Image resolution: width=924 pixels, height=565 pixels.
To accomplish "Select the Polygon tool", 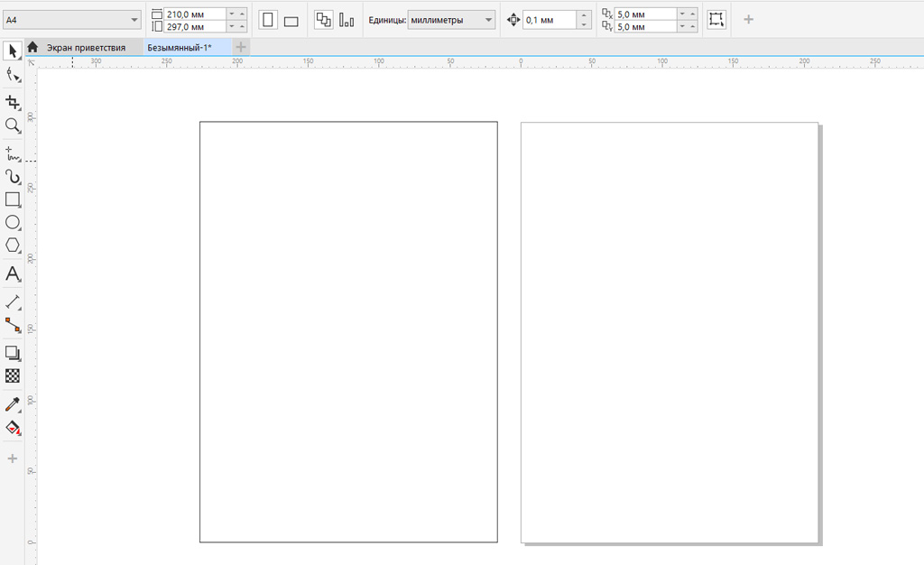I will (13, 245).
